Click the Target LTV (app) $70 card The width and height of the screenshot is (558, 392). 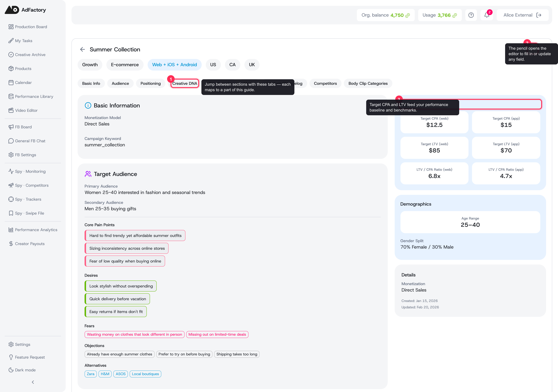pyautogui.click(x=506, y=148)
